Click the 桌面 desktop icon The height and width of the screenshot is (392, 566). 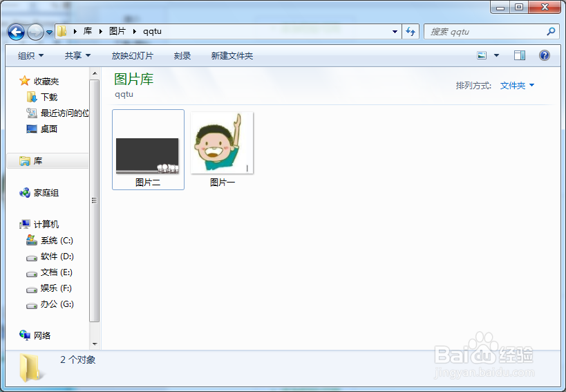[32, 129]
